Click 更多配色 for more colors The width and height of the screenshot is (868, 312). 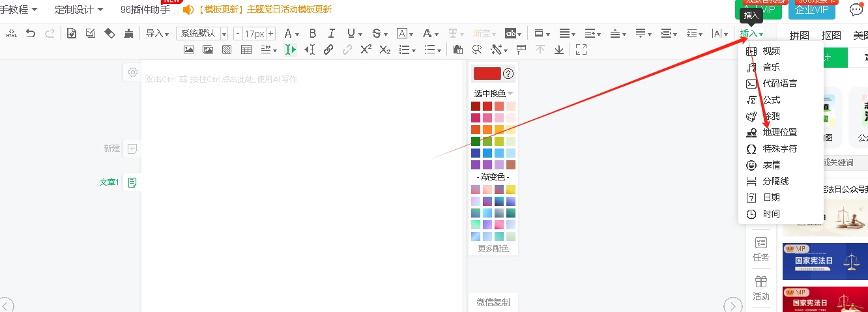click(493, 248)
